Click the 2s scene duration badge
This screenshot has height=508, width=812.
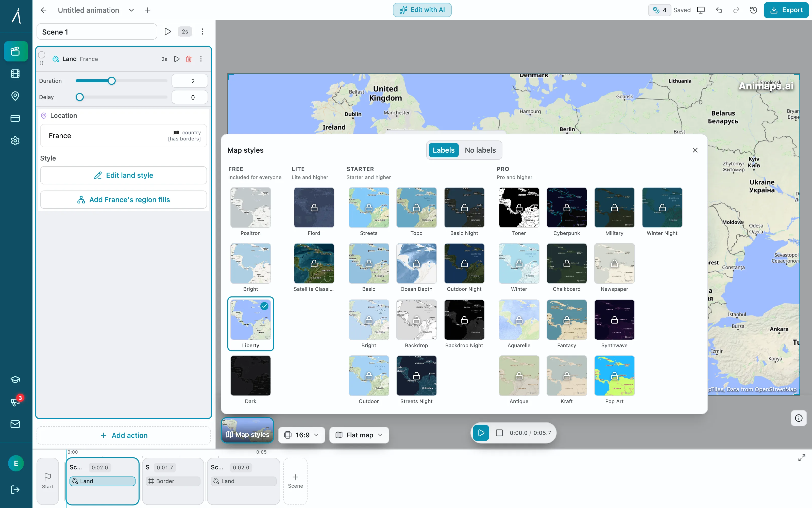point(185,31)
